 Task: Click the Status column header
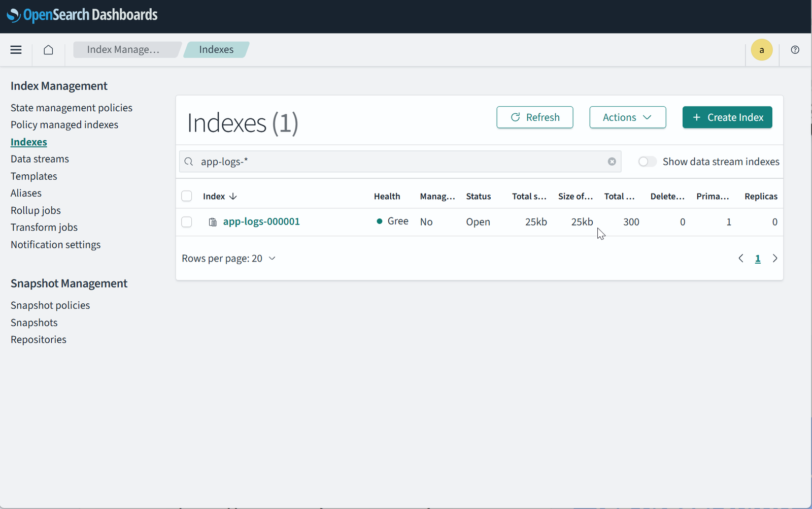(479, 196)
